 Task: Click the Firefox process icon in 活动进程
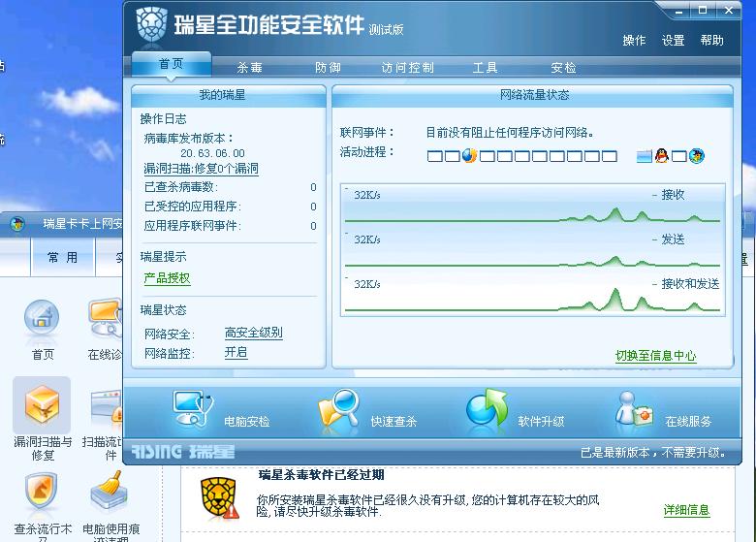pos(469,155)
